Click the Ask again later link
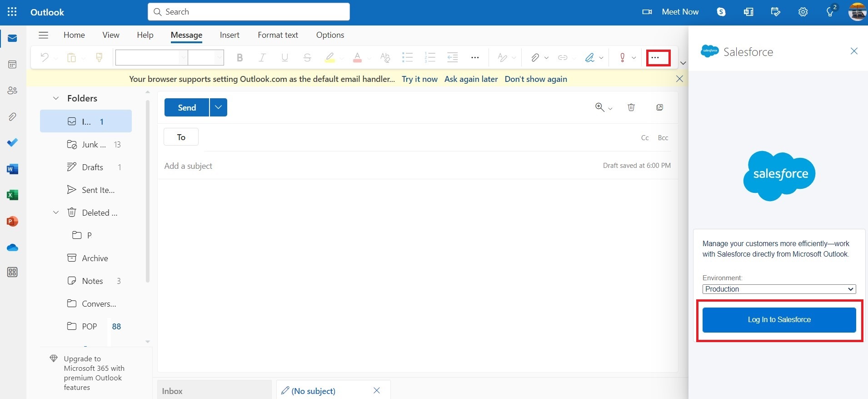Screen dimensions: 868x399 pos(471,79)
